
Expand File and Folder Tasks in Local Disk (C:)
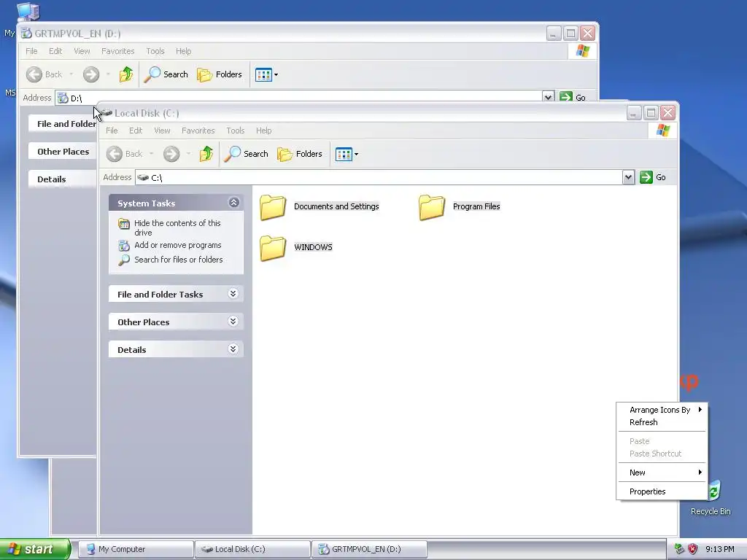click(233, 293)
